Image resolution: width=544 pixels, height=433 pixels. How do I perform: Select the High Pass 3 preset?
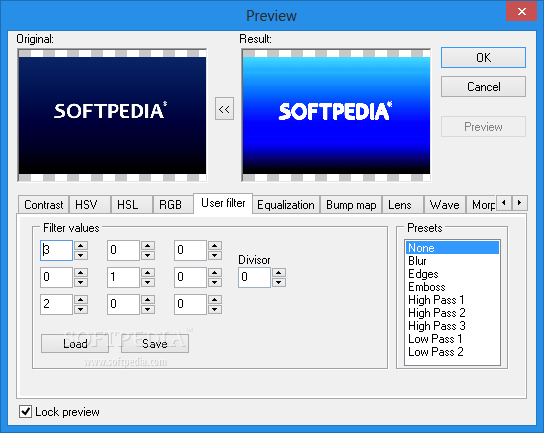[x=452, y=326]
